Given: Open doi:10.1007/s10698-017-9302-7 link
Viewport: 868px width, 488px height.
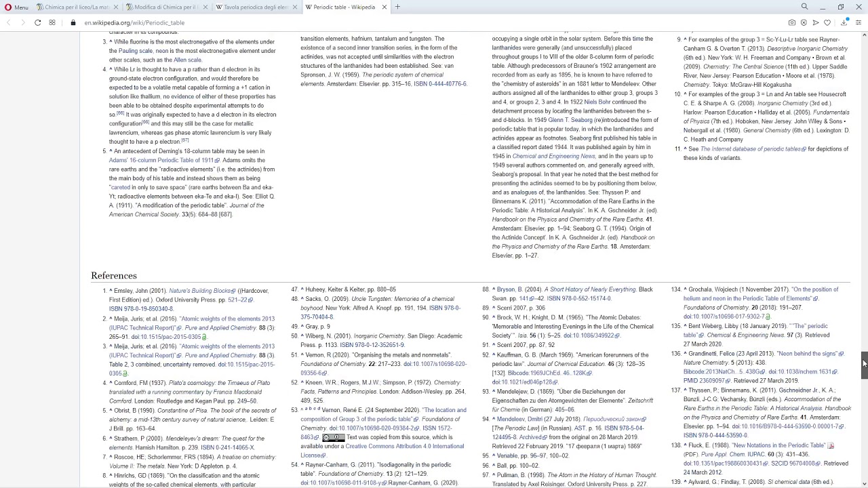Looking at the screenshot, I should [x=726, y=317].
